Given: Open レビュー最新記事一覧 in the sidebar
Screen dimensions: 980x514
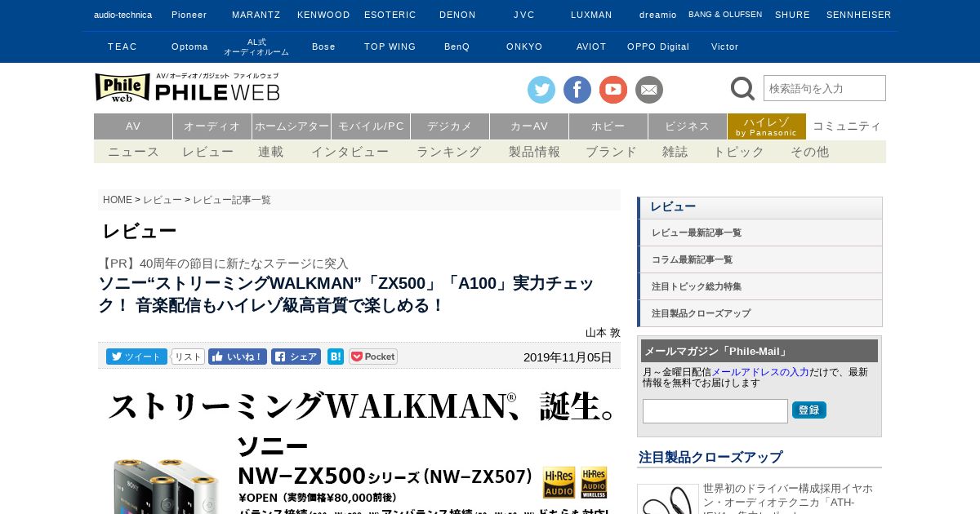Looking at the screenshot, I should click(760, 233).
